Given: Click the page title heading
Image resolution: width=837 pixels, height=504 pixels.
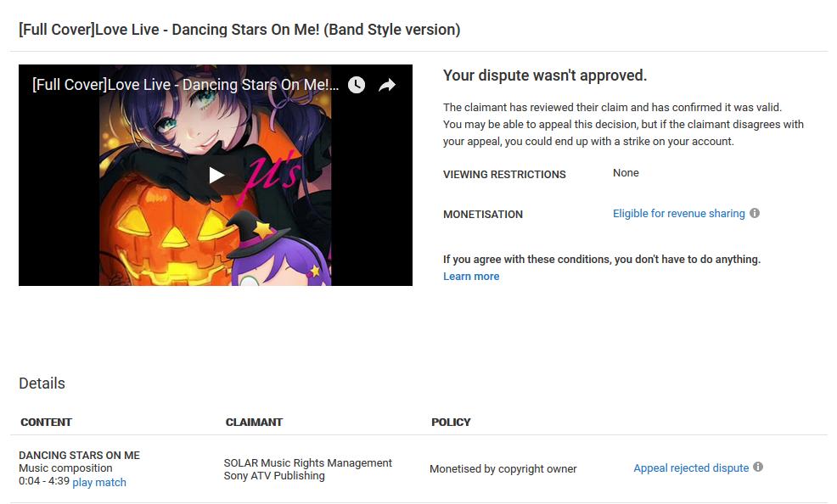Looking at the screenshot, I should click(x=239, y=30).
